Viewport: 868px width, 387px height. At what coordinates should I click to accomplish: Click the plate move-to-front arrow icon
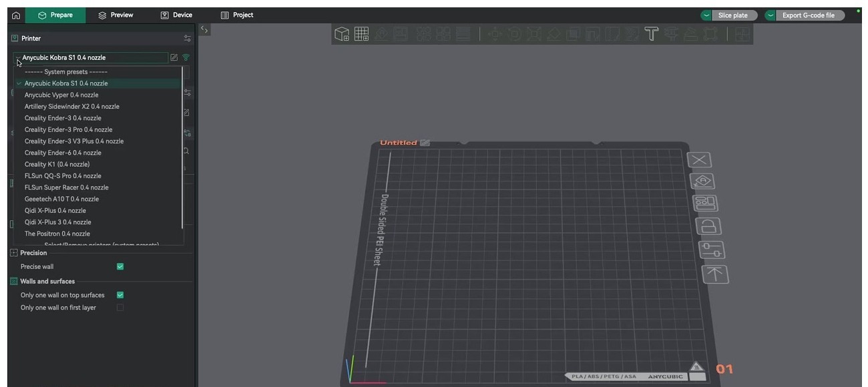coord(715,274)
